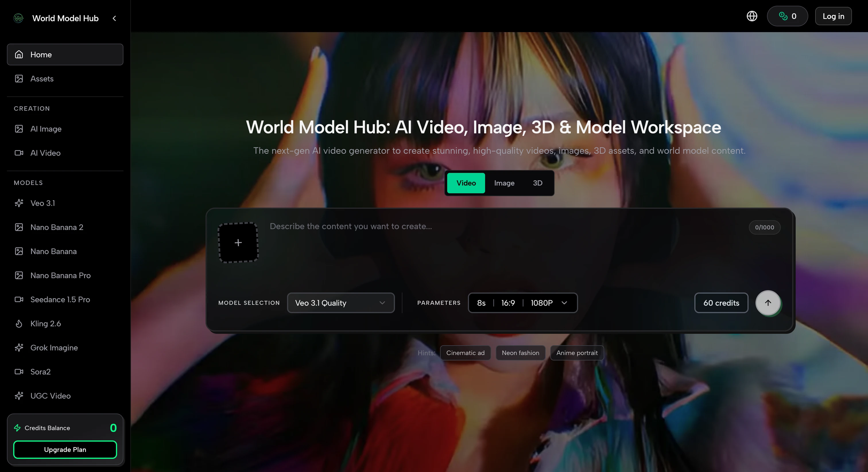This screenshot has height=472, width=868.
Task: Click the Log in button
Action: [x=833, y=16]
